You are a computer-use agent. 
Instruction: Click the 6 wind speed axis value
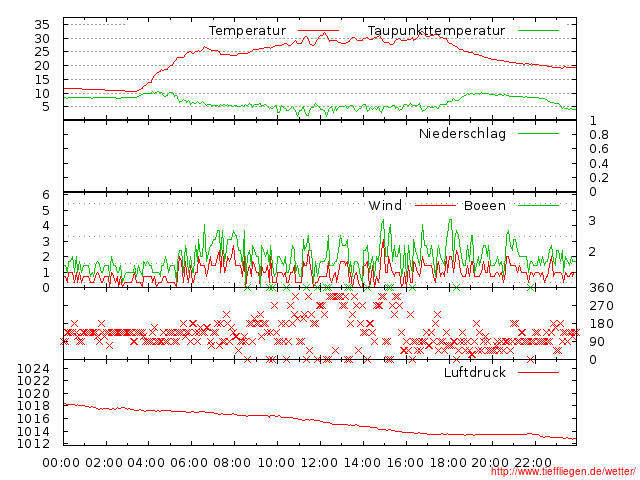[x=46, y=195]
